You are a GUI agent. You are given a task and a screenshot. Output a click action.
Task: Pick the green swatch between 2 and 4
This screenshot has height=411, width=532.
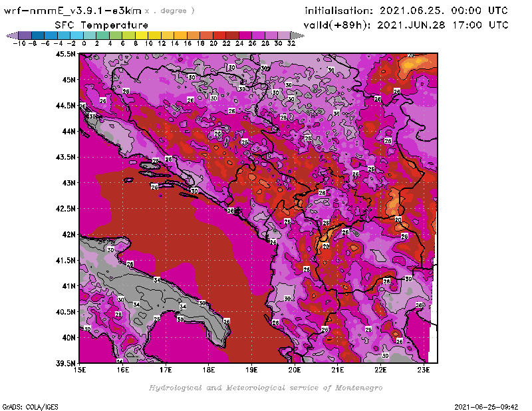[103, 36]
